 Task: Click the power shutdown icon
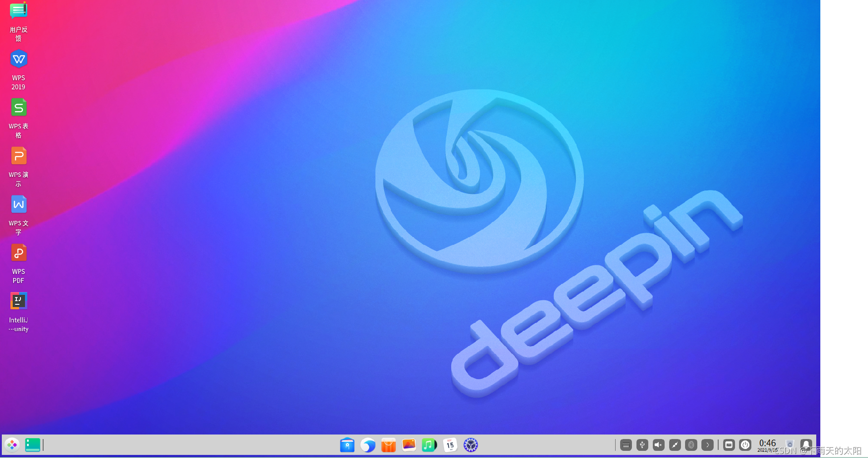click(745, 445)
